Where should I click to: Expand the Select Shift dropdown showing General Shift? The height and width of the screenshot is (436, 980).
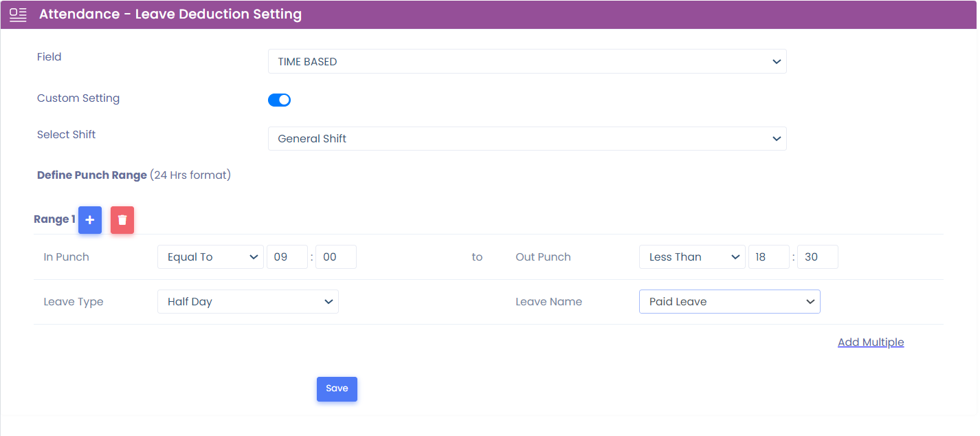[526, 138]
